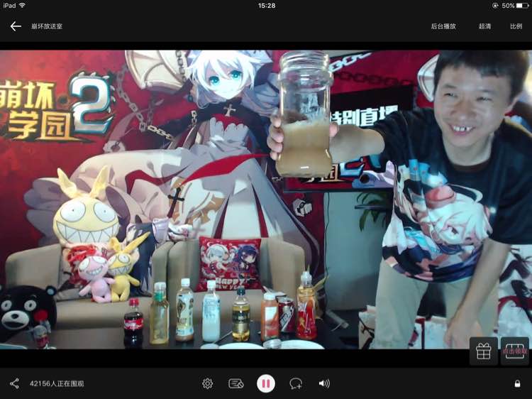The image size is (532, 399).
Task: Pause the live stream playback
Action: tap(266, 383)
